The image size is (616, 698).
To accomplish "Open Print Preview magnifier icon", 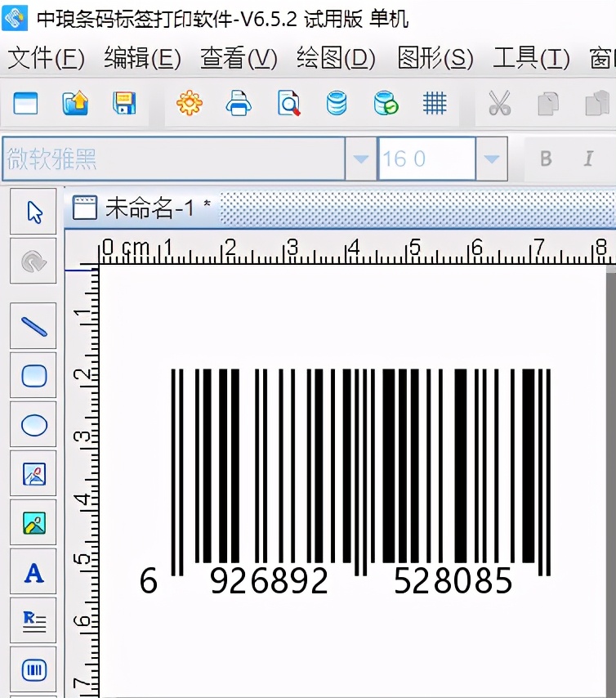I will point(288,103).
